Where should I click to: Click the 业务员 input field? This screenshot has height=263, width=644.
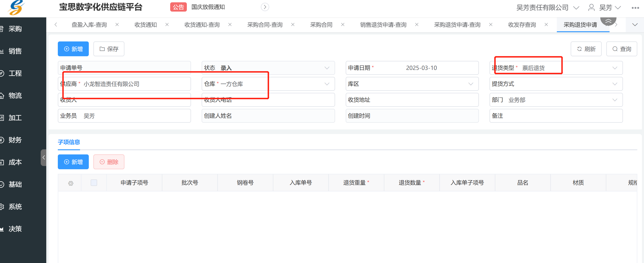coord(124,116)
